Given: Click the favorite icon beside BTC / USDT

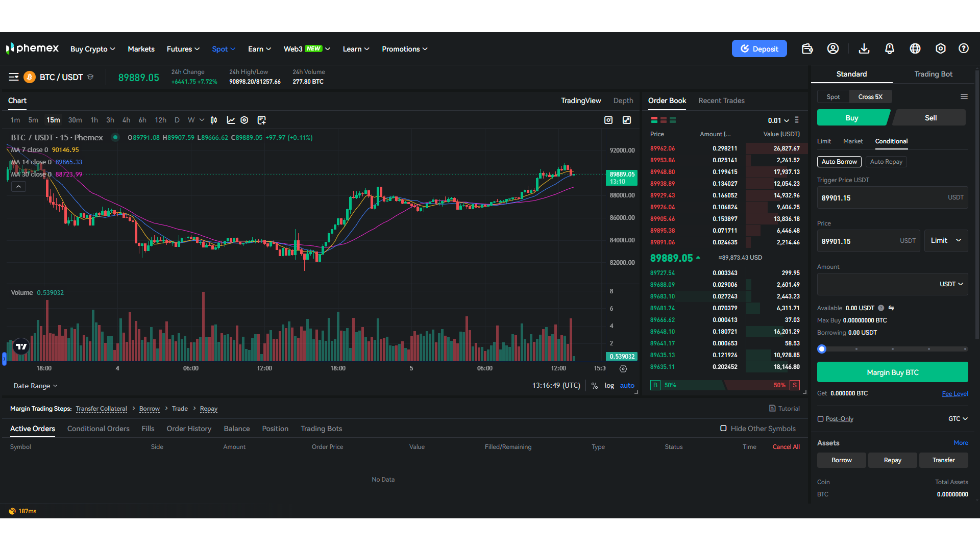Looking at the screenshot, I should point(90,77).
